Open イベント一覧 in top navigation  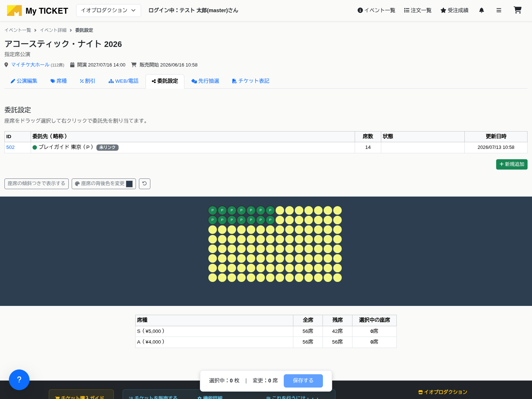376,10
